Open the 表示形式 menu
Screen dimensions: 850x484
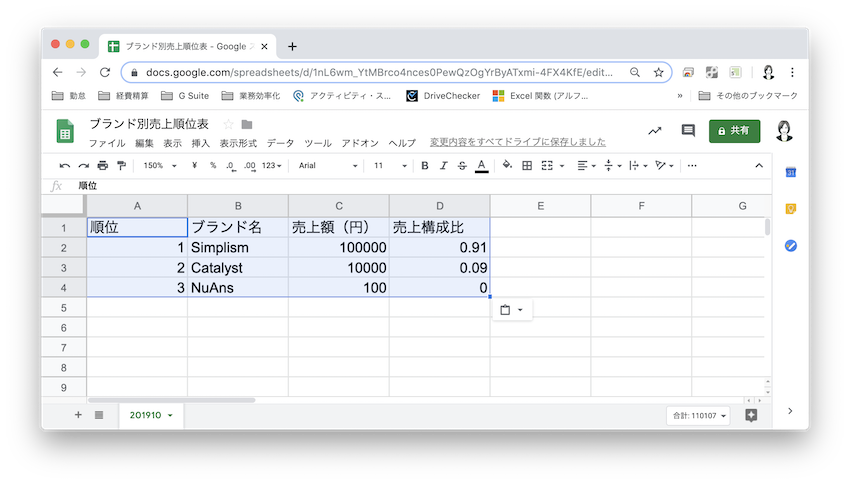(x=238, y=143)
